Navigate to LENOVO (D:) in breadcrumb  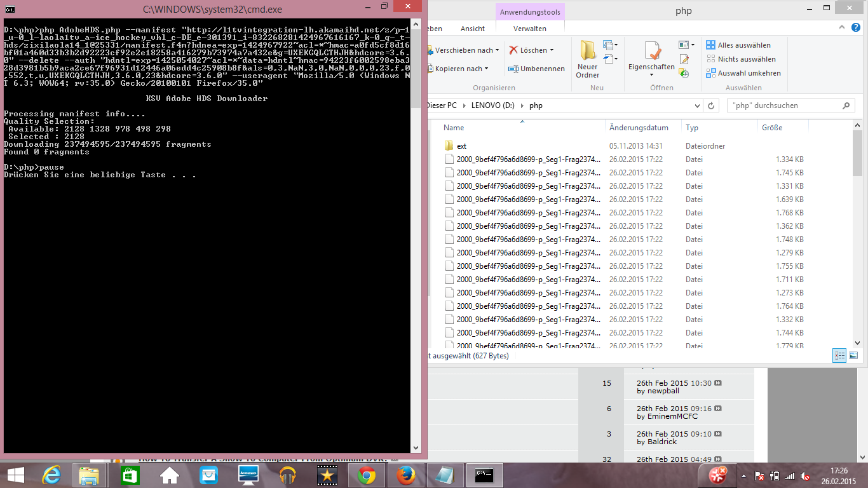[x=493, y=105]
